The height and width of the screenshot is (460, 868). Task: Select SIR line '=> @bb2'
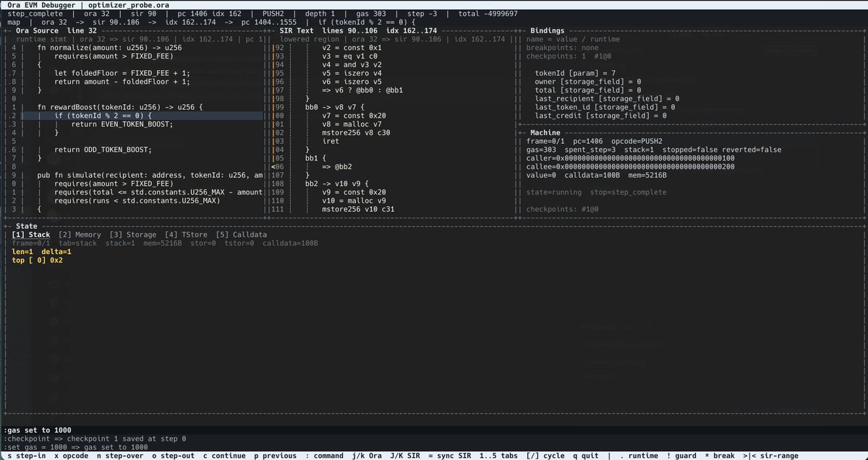coord(338,166)
